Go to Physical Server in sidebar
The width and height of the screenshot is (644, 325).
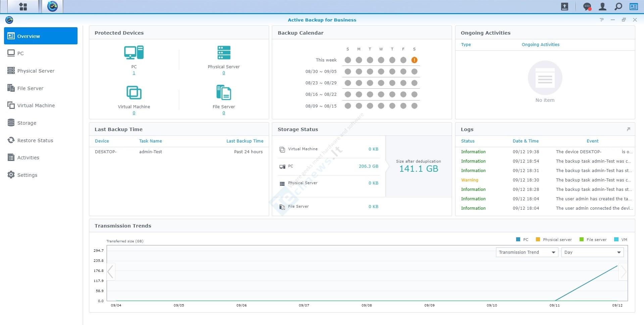point(41,71)
